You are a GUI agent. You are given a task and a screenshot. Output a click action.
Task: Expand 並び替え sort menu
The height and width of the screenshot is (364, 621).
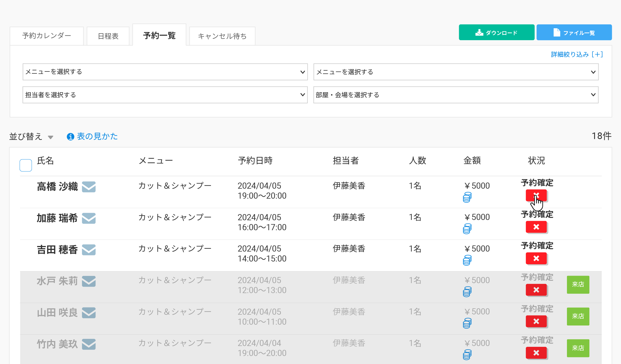click(31, 137)
